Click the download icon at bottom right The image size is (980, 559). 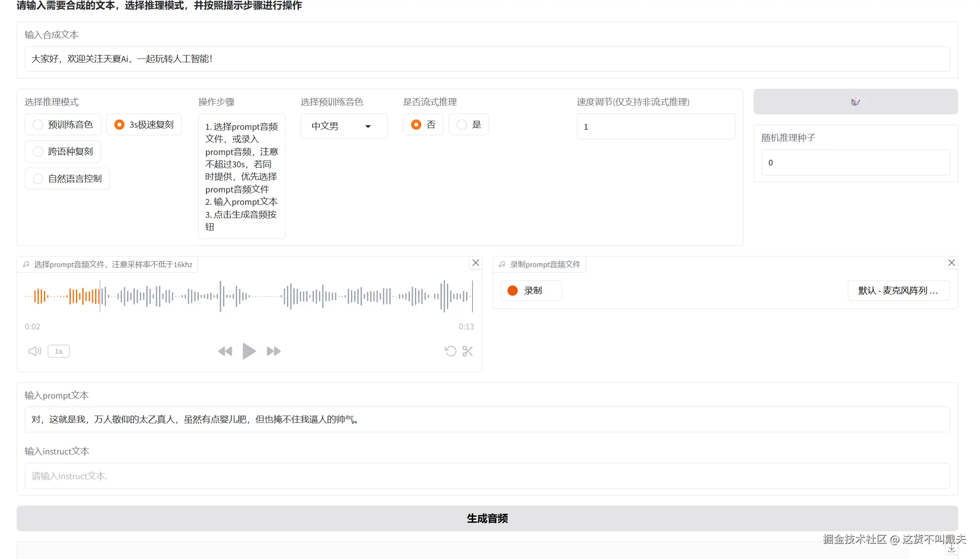[951, 549]
